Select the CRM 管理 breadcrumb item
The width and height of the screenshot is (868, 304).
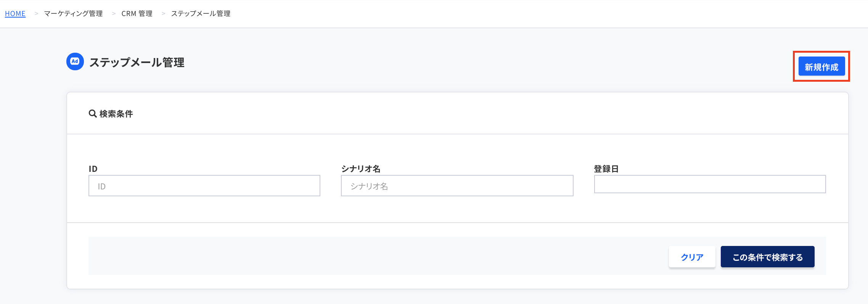(137, 13)
